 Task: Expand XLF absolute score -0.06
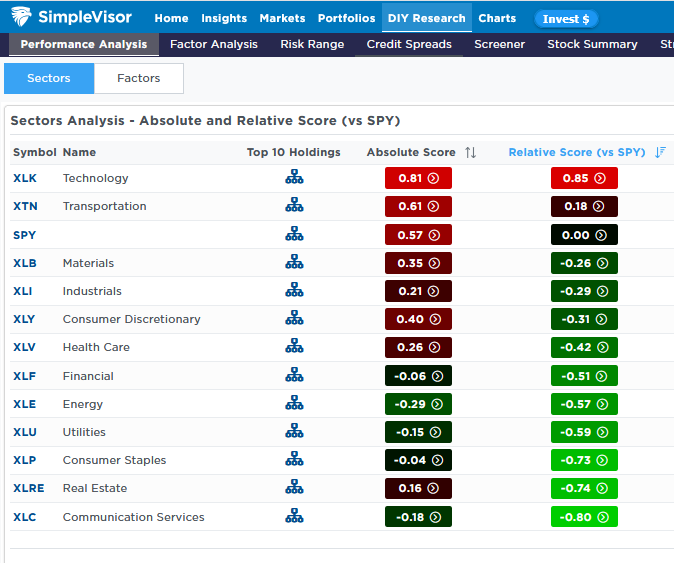(418, 376)
